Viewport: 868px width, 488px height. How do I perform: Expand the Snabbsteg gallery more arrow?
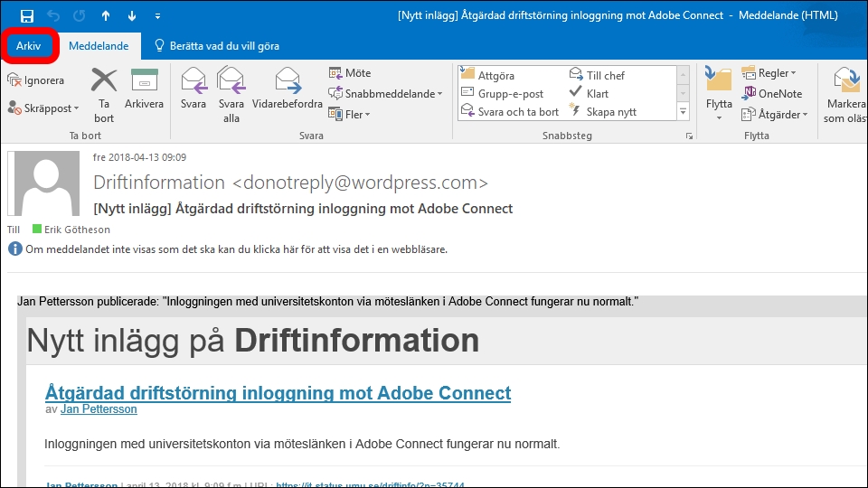[x=684, y=112]
